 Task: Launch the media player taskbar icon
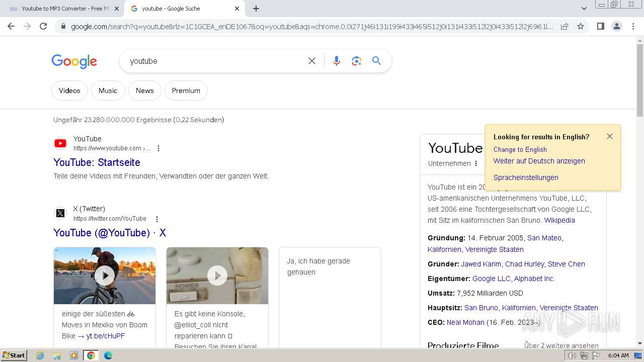[73, 355]
